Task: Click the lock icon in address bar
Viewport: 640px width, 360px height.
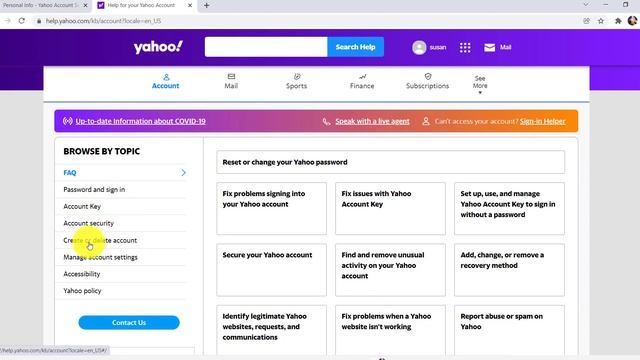Action: 39,21
